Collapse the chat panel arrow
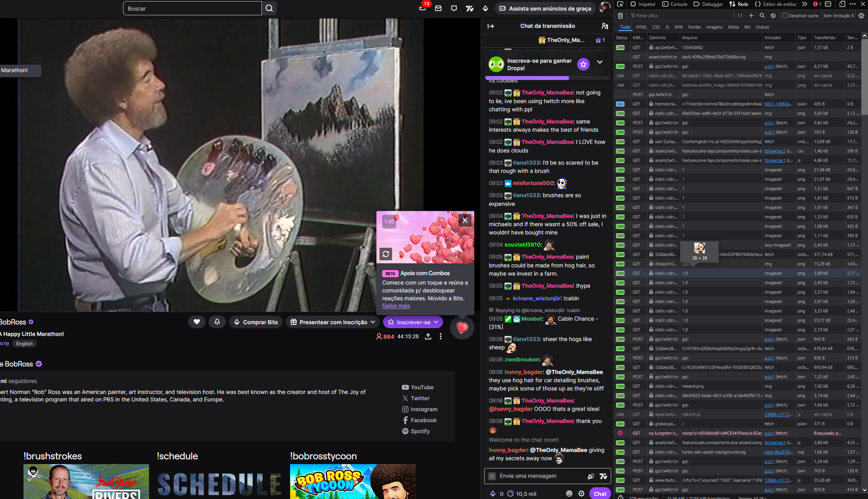Screen dimensions: 868x499 pyautogui.click(x=490, y=26)
